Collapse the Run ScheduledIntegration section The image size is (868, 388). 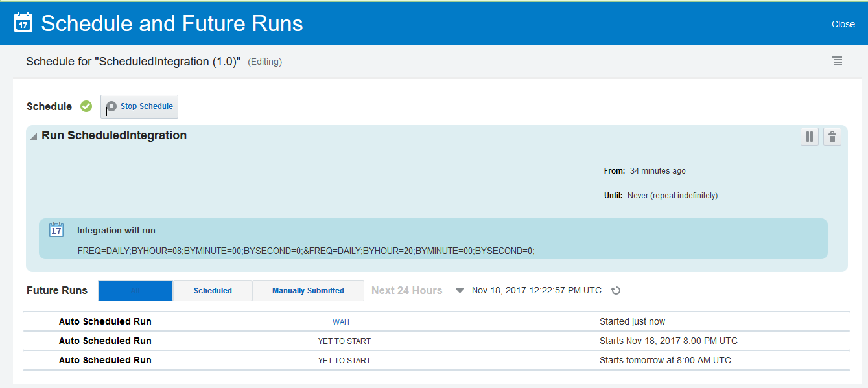point(32,135)
